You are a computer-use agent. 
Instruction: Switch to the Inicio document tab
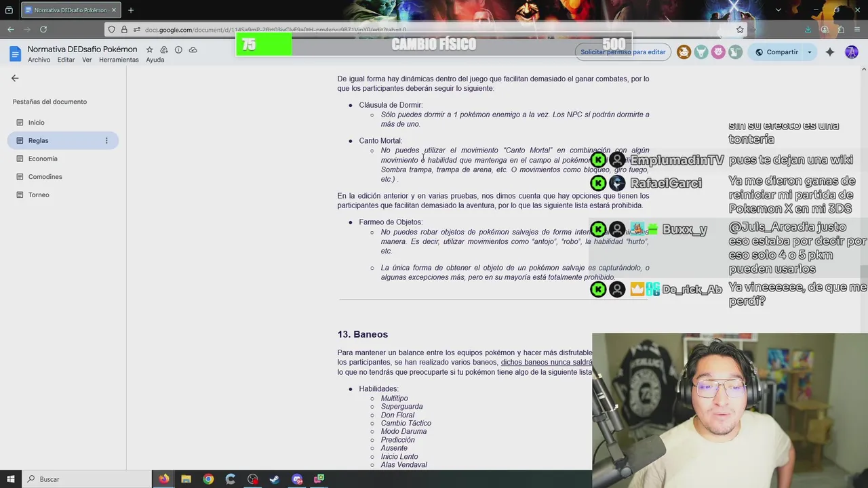pos(63,123)
